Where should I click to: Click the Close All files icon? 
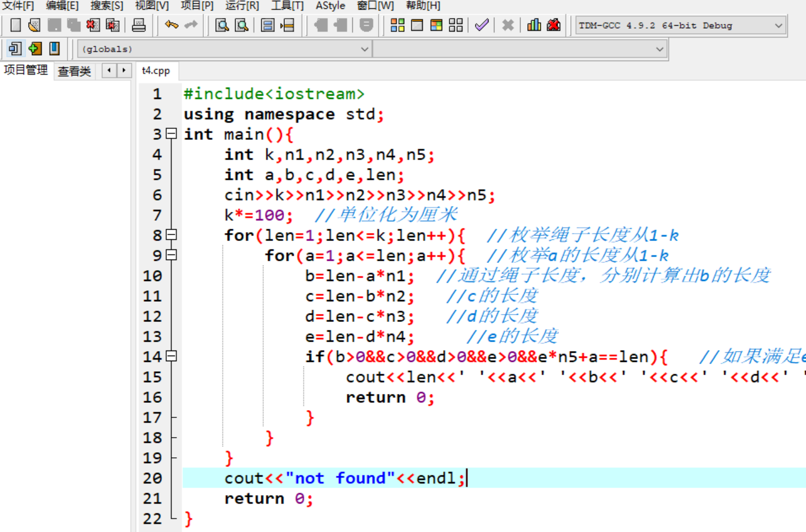tap(112, 25)
